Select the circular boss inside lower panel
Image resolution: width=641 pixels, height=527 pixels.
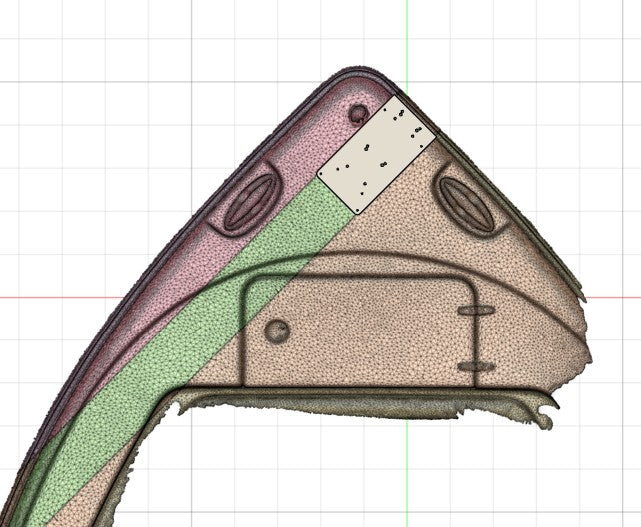(277, 330)
